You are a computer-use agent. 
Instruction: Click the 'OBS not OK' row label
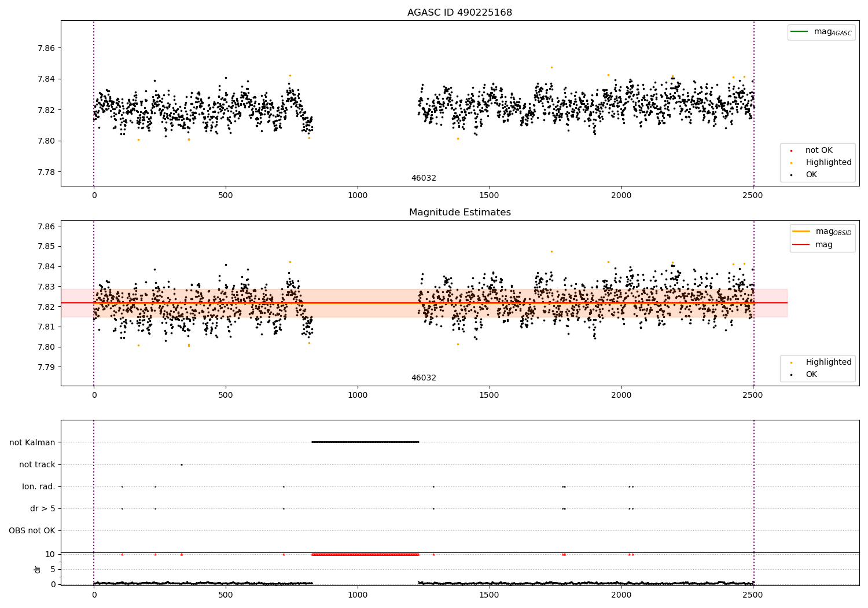click(x=32, y=530)
